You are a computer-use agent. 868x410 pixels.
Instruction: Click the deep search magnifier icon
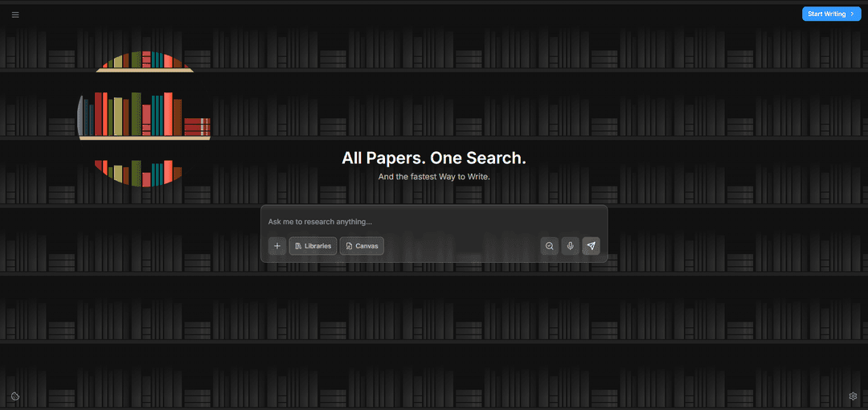click(550, 246)
